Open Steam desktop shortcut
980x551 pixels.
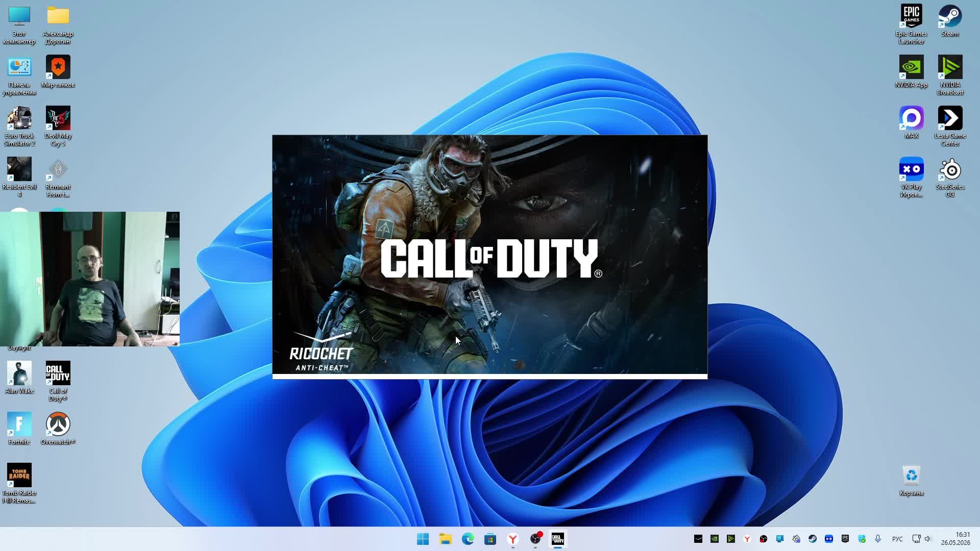coord(950,21)
